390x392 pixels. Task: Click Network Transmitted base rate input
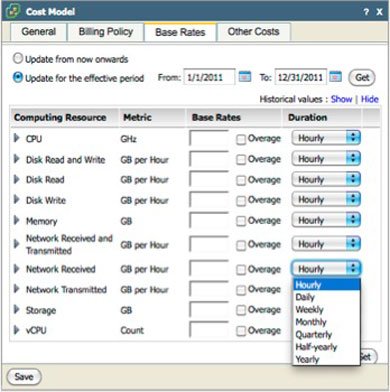(209, 289)
